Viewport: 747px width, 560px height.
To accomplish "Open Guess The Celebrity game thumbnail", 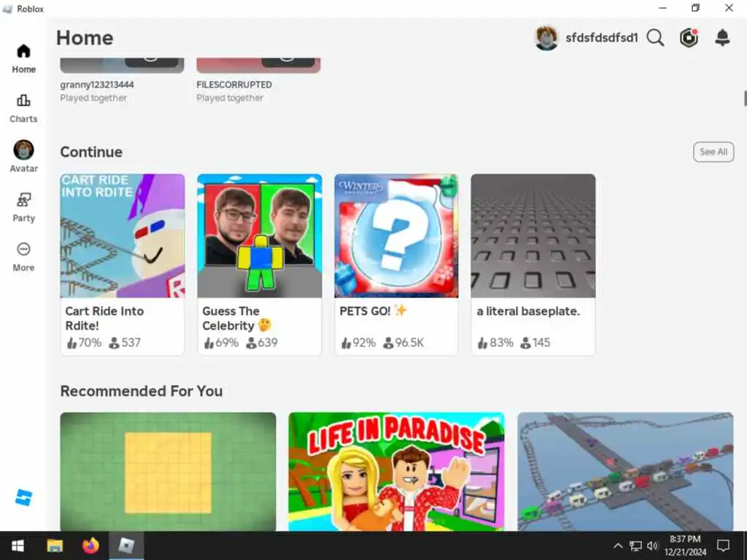I will tap(260, 236).
